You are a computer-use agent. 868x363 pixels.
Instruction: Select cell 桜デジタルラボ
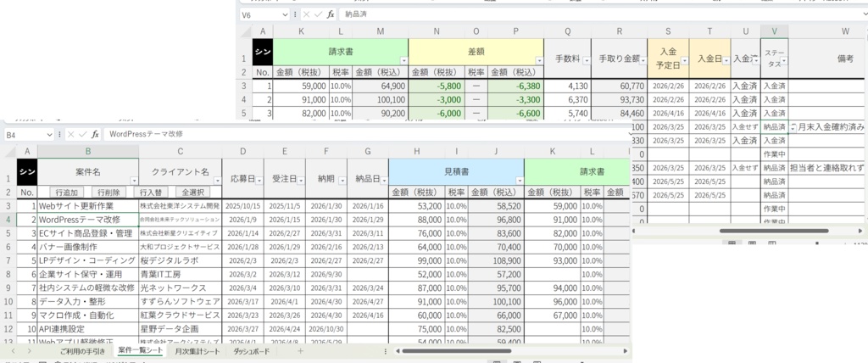point(181,260)
